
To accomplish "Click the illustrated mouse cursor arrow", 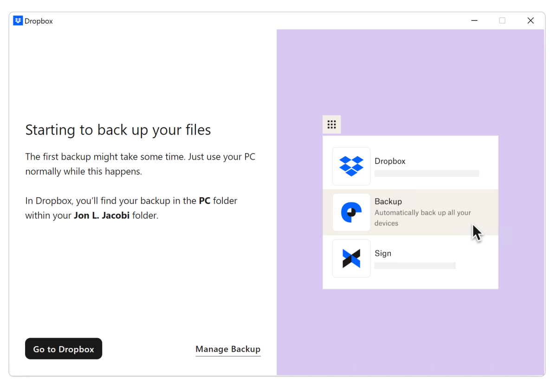I will coord(477,232).
